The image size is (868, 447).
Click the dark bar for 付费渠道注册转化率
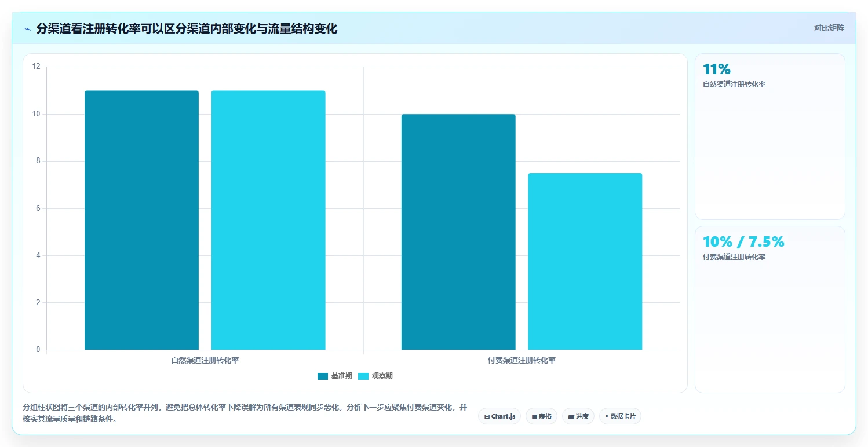(x=458, y=232)
